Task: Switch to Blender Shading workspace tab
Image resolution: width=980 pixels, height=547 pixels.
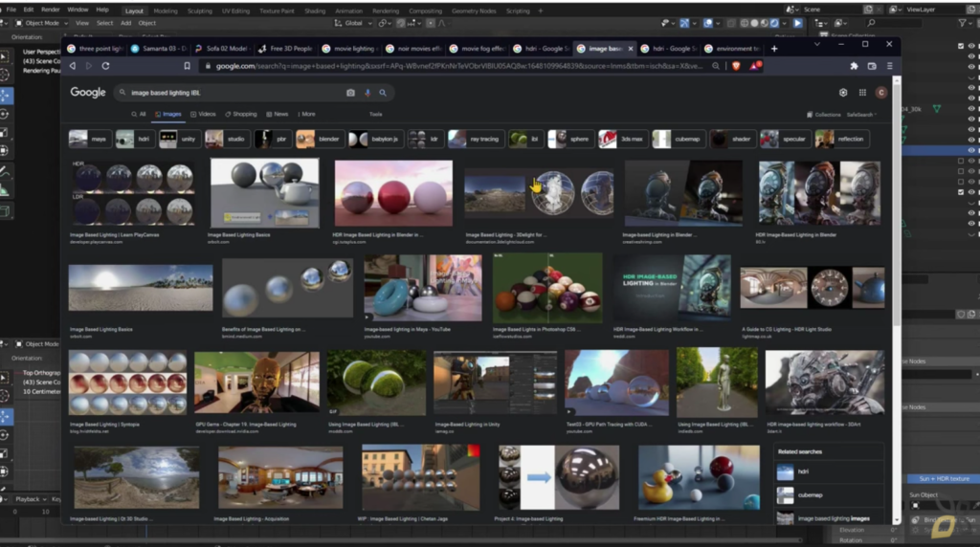Action: [314, 11]
